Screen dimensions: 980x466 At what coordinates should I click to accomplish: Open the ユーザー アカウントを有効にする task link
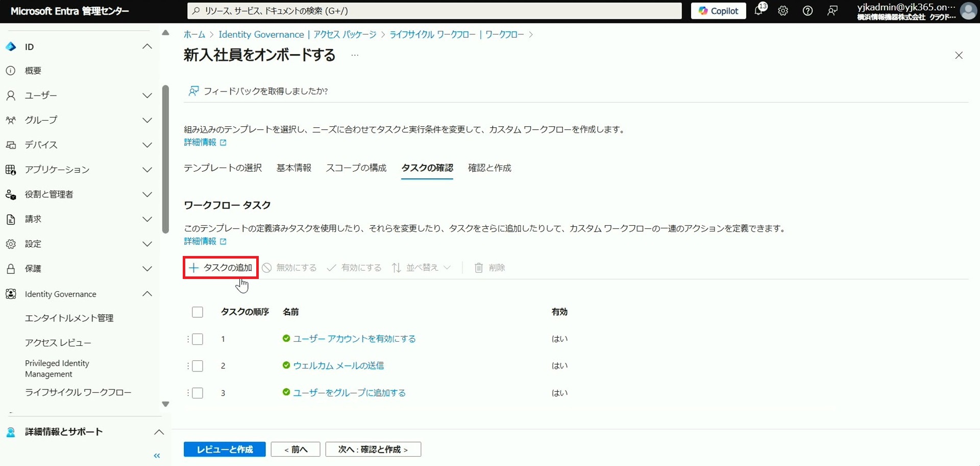(354, 339)
